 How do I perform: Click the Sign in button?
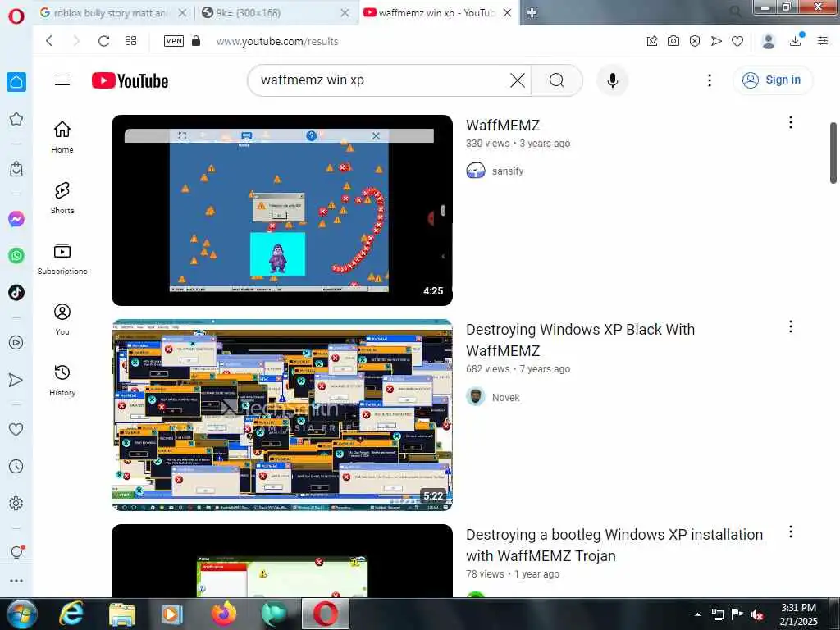(x=773, y=80)
